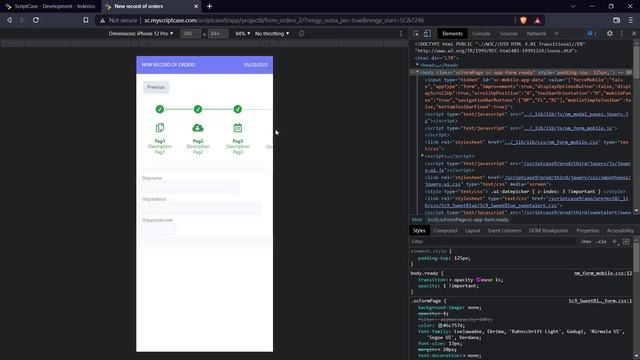Click the html breadcrumb item
This screenshot has width=640, height=360.
416,220
